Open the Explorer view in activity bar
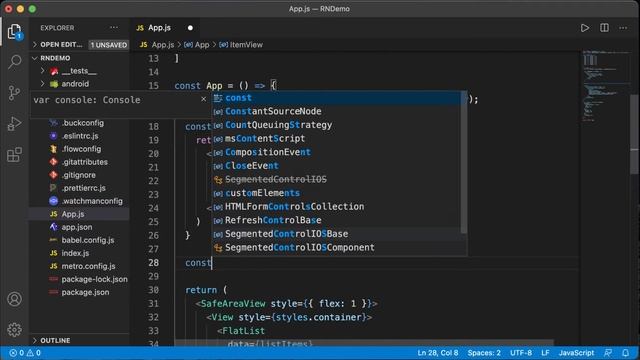Image resolution: width=640 pixels, height=360 pixels. 14,31
